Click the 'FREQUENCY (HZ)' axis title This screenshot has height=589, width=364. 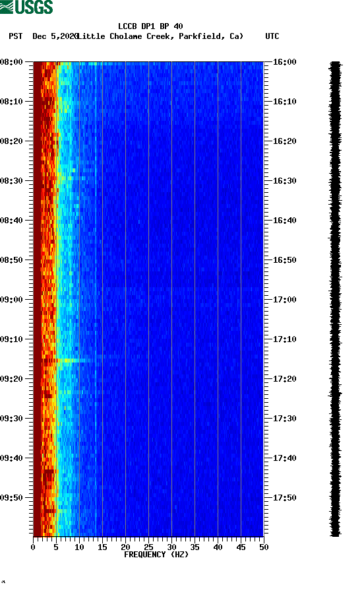pyautogui.click(x=156, y=555)
